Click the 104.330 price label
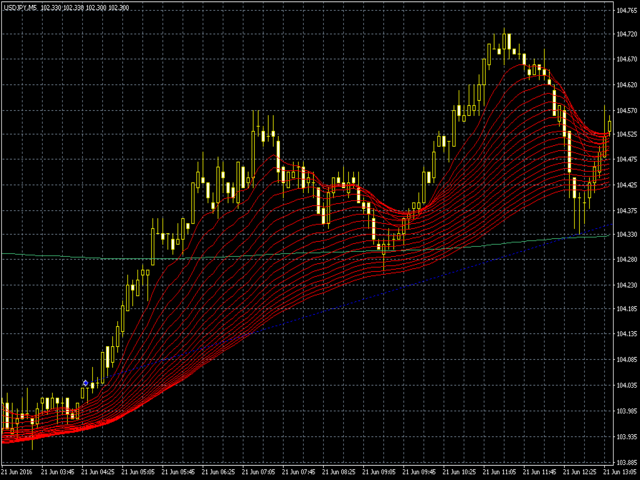Image resolution: width=640 pixels, height=480 pixels. pos(627,234)
